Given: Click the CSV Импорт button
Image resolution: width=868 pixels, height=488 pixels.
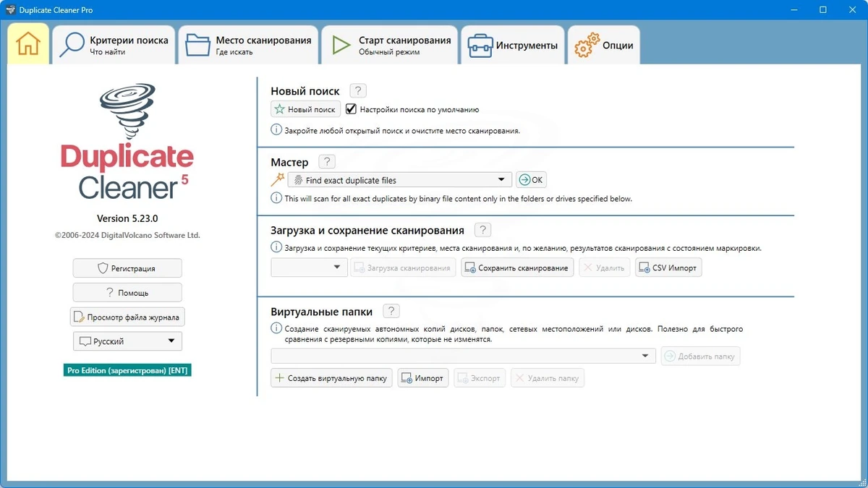Looking at the screenshot, I should coord(668,267).
